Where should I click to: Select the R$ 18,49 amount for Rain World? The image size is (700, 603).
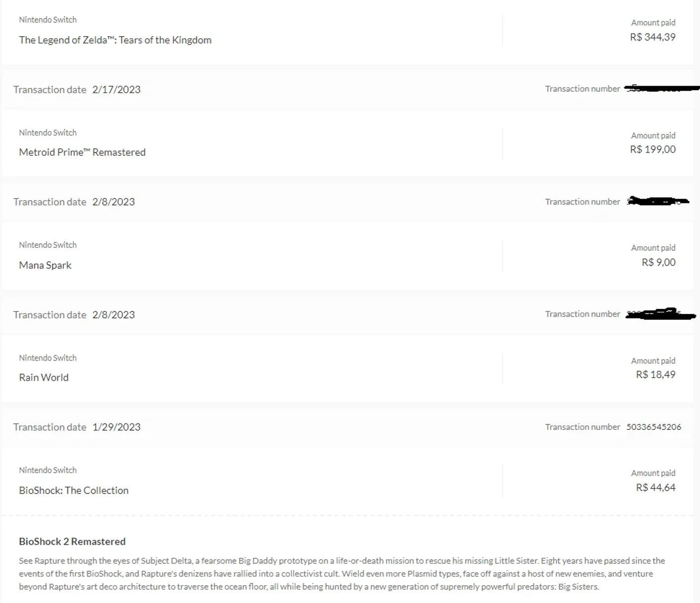(656, 375)
